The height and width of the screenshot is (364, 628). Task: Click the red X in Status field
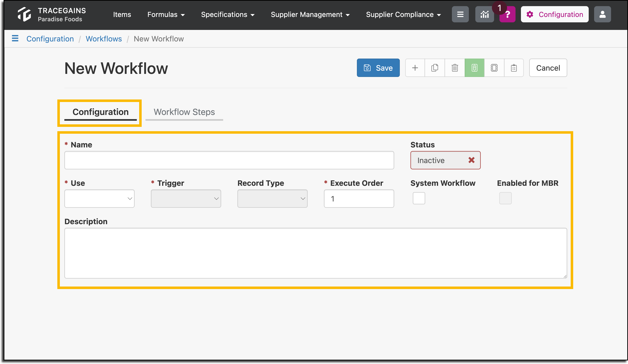pyautogui.click(x=471, y=160)
